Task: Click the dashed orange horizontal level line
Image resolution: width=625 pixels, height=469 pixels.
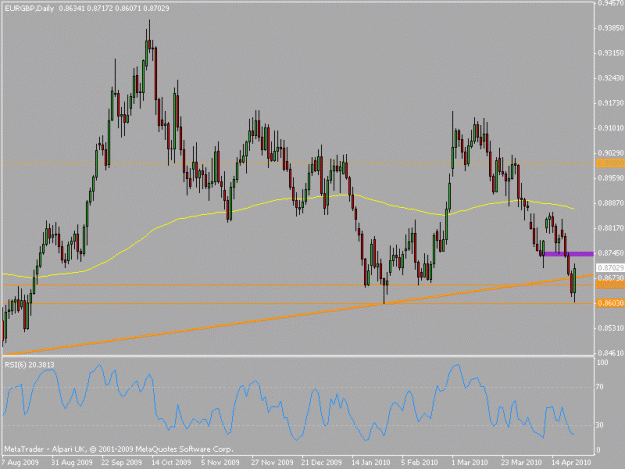Action: point(298,164)
